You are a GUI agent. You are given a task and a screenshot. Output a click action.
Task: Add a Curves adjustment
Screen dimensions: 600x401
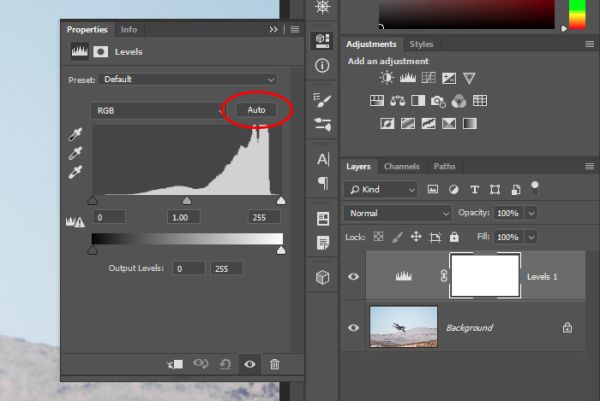click(x=428, y=78)
